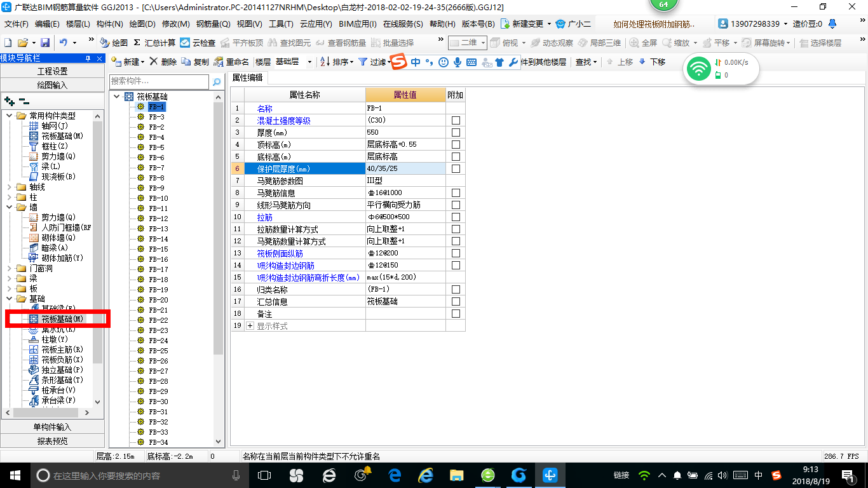Click the 绘图输入 navigation button
This screenshot has height=488, width=868.
(x=52, y=85)
